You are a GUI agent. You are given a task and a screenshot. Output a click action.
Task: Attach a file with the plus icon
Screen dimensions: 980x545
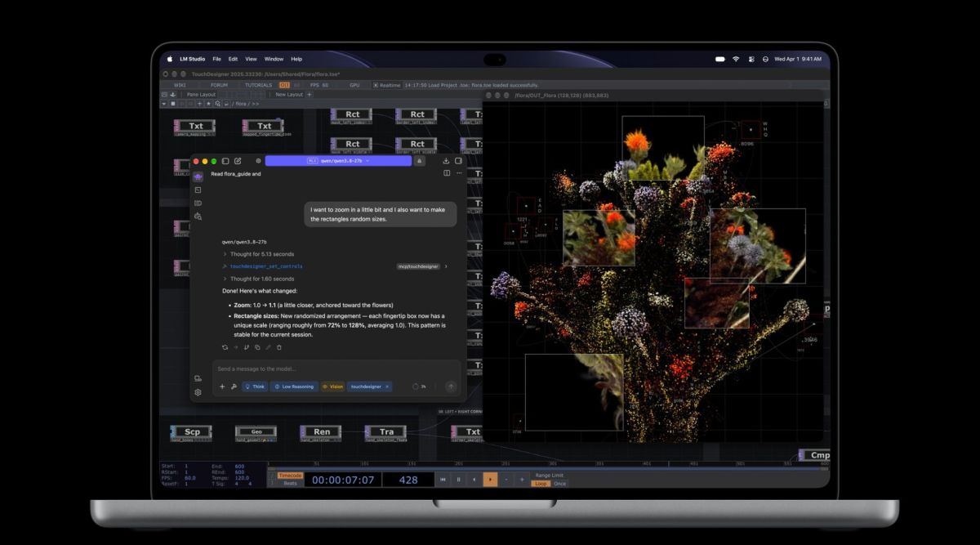222,386
